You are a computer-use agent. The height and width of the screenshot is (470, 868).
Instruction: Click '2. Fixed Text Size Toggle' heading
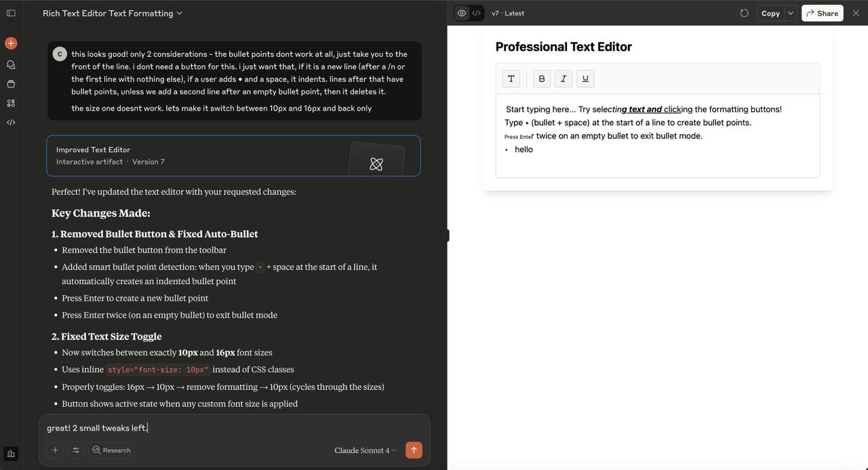(x=106, y=336)
